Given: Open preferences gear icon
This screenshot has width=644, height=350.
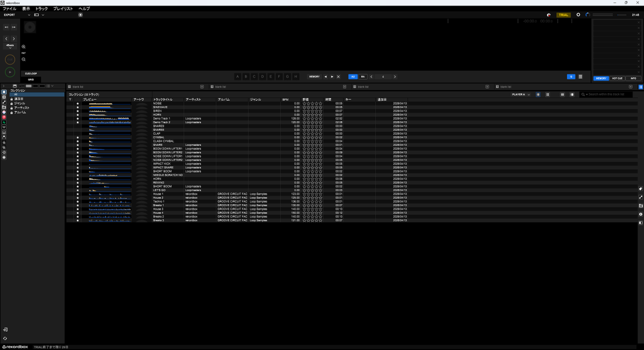Looking at the screenshot, I should point(578,15).
